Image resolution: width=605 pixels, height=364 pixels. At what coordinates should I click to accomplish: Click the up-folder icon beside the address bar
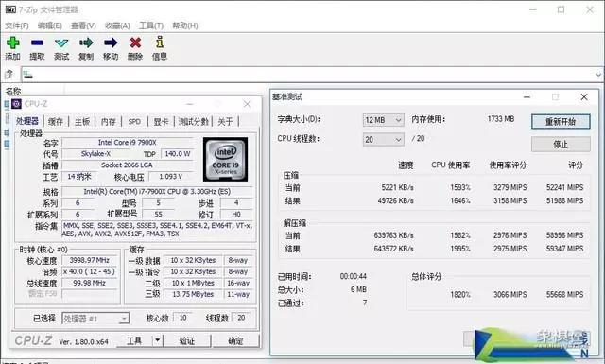pyautogui.click(x=9, y=74)
